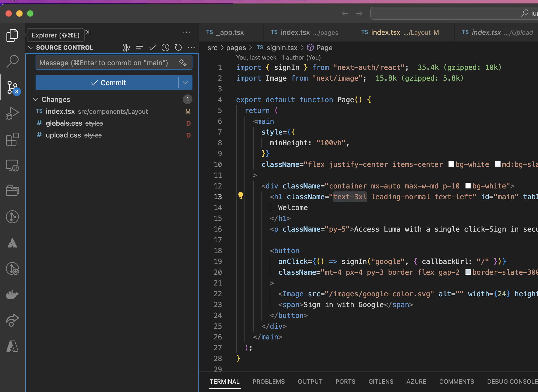Open file history icon in Source Control header
This screenshot has width=538, height=392.
(165, 47)
